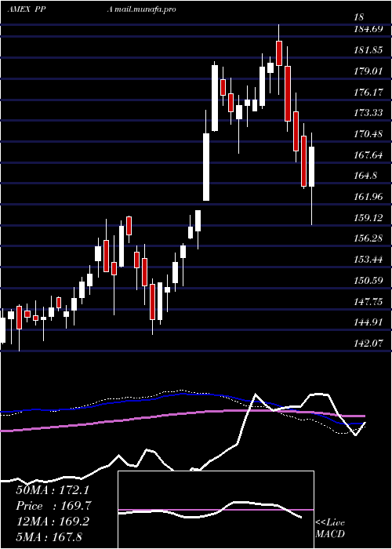The width and height of the screenshot is (392, 549).
Task: Click the <<Live MACD label
Action: (x=330, y=529)
